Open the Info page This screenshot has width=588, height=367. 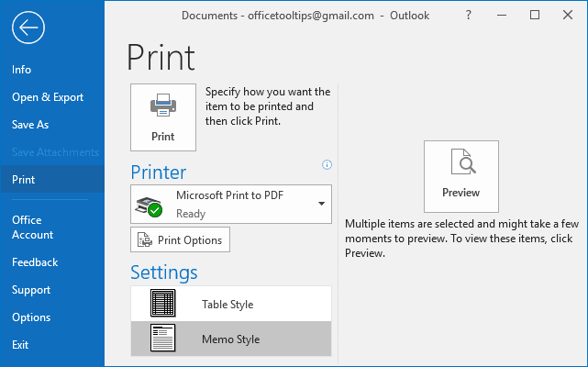pyautogui.click(x=21, y=70)
